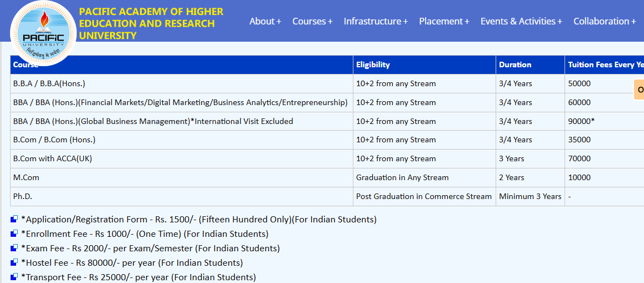Expand the Infrastructure menu

(x=376, y=21)
